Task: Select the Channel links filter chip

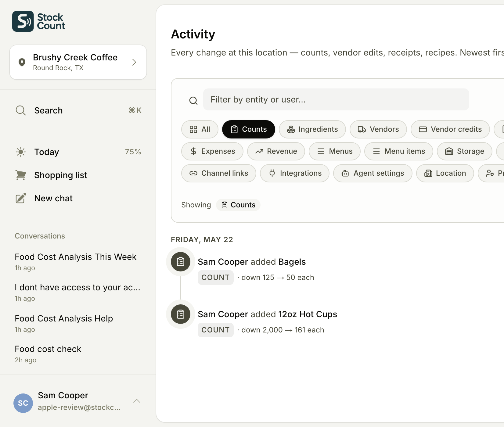Action: (219, 173)
